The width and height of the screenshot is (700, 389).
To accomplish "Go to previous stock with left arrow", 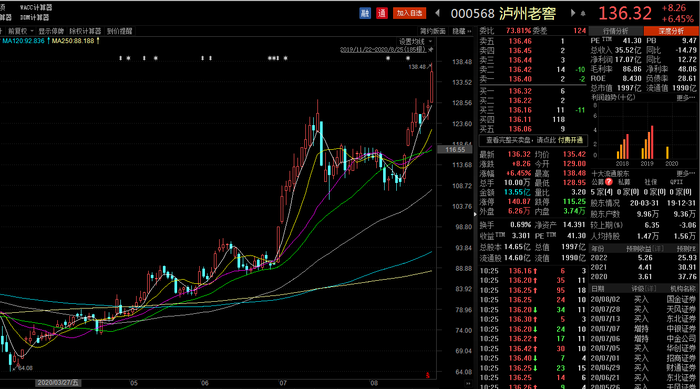I will coord(438,13).
